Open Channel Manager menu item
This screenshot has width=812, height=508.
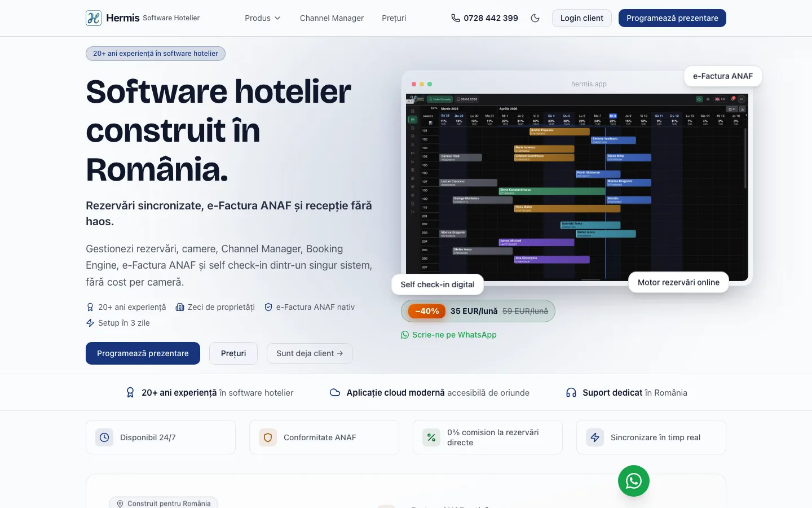332,18
